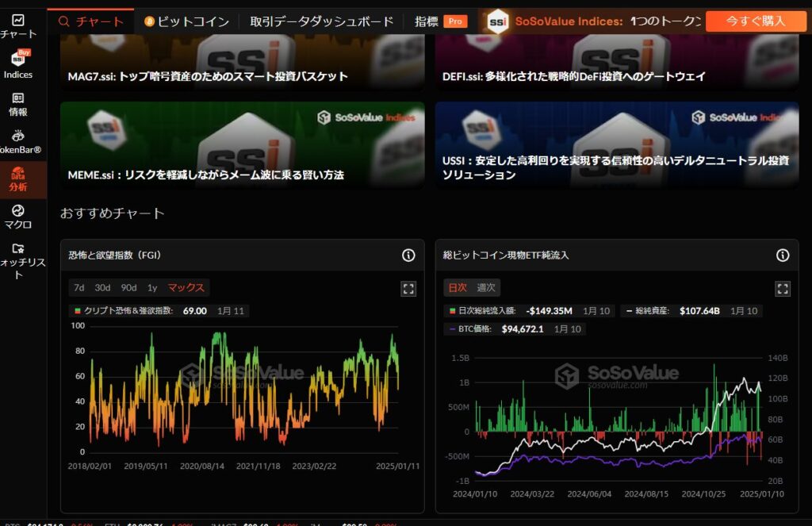Open the DEFI.ssi article card

coord(617,62)
